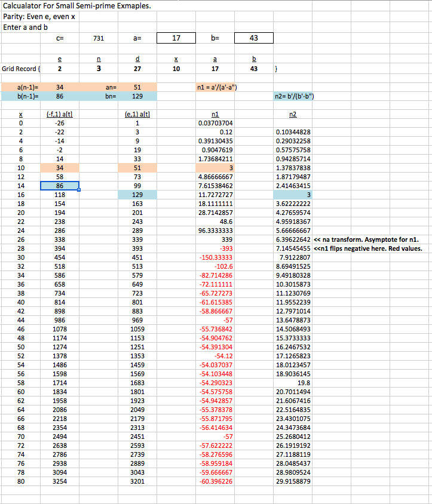Select the last-row value 3201
The image size is (432, 504).
(x=137, y=481)
